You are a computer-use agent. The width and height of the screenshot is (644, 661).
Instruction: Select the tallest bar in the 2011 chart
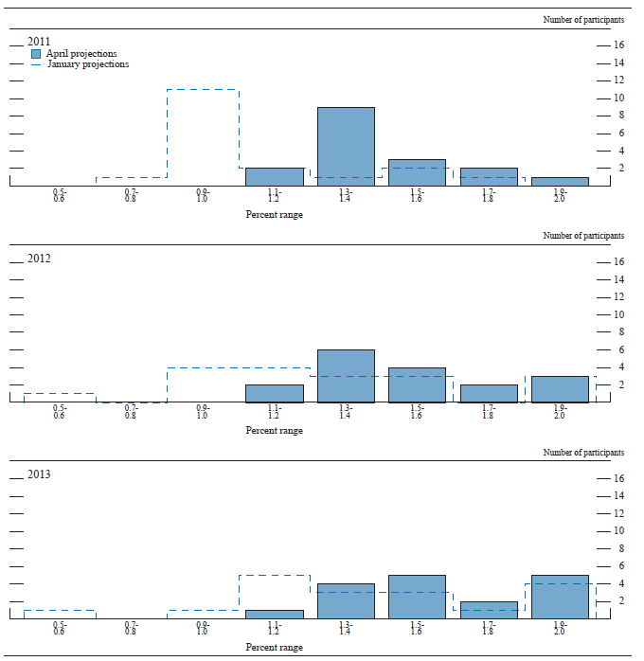tap(346, 147)
